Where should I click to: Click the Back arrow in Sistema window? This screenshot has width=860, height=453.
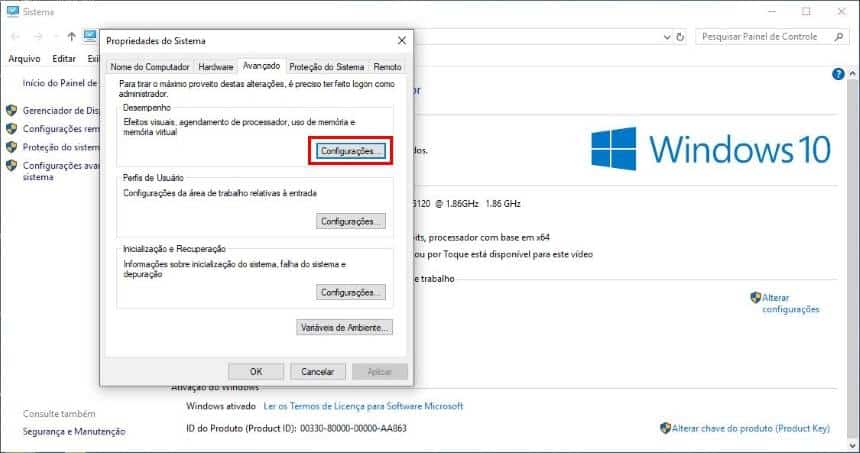pyautogui.click(x=15, y=37)
